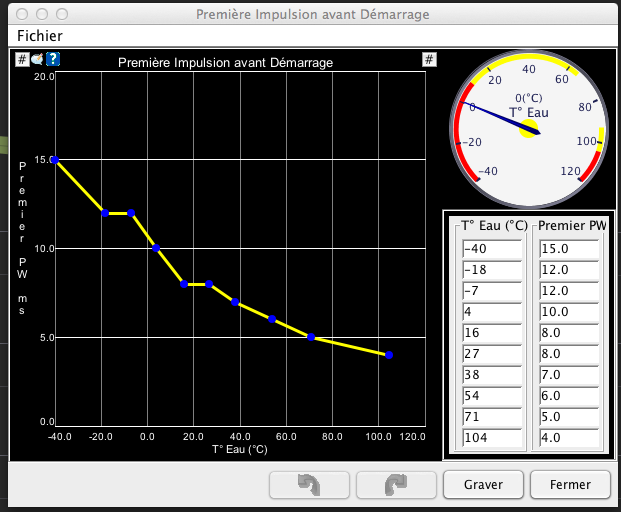This screenshot has width=621, height=512.
Task: Select the T° Eau field containing 71
Action: click(x=492, y=417)
